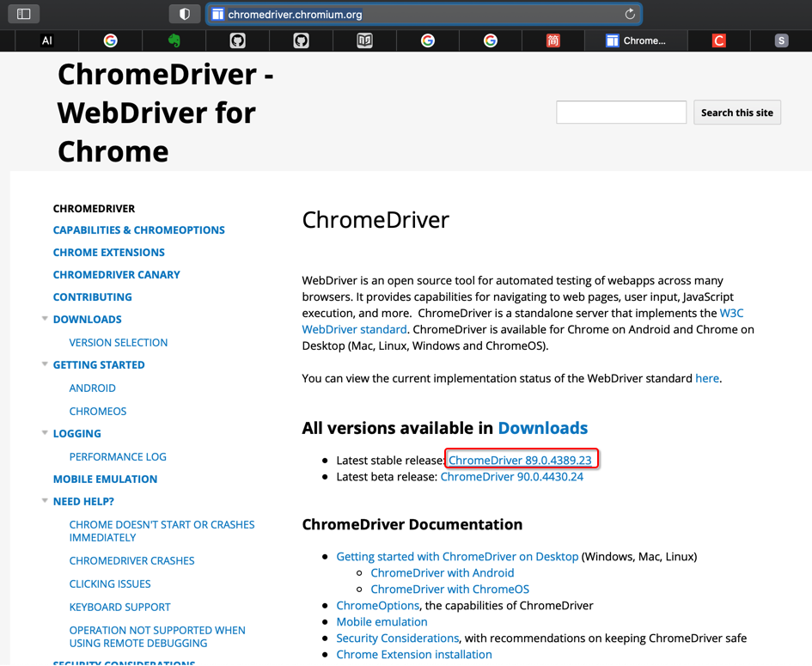
Task: Open Operation Not Supported When Using Remote Debugging link
Action: point(157,637)
